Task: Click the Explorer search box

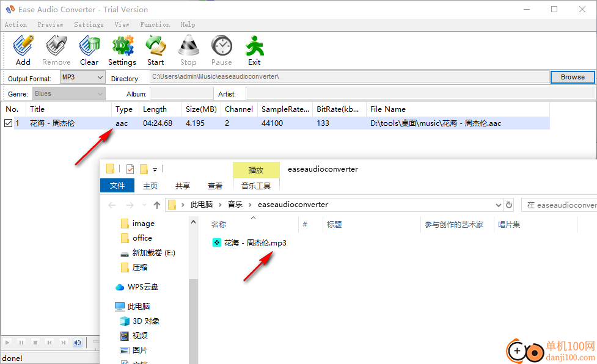Action: pyautogui.click(x=559, y=205)
